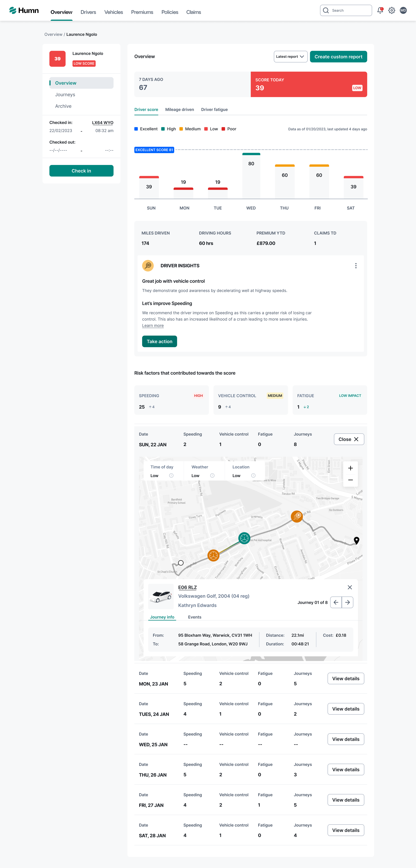Close the vehicle journey card
Screen dimensions: 416x868
[x=350, y=587]
